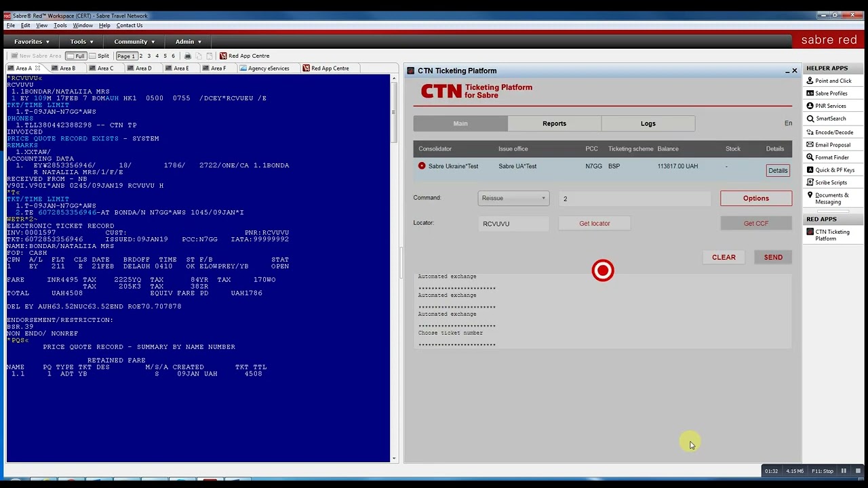Screen dimensions: 868x488
Task: Open Red App Centre from toolbar
Action: pos(244,56)
